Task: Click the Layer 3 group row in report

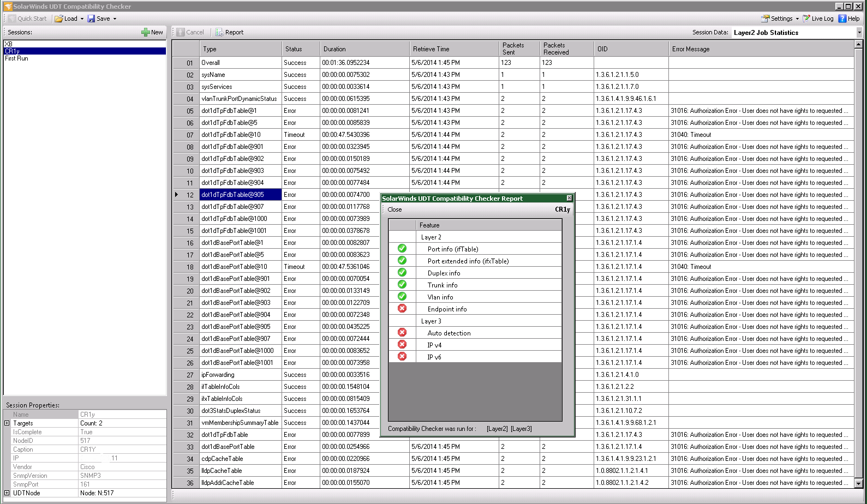Action: pyautogui.click(x=475, y=321)
